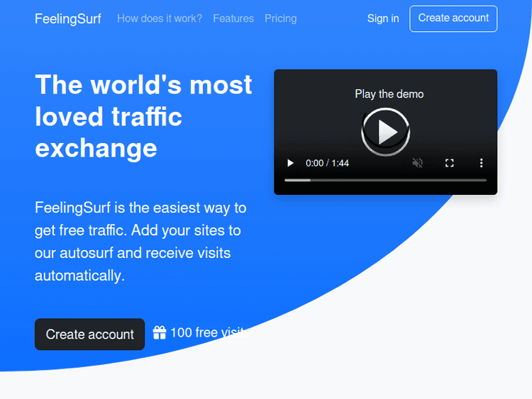Enter fullscreen mode for demo video
The image size is (532, 399).
[449, 163]
